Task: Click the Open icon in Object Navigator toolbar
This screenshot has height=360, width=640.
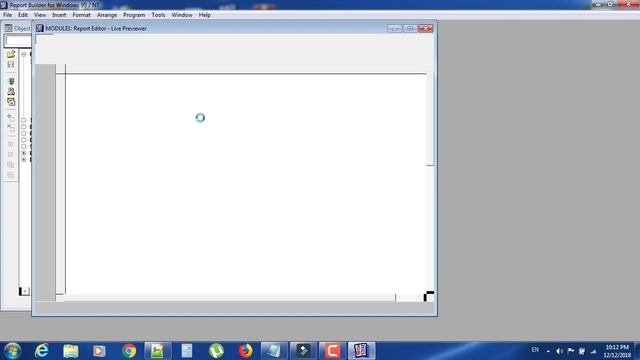Action: 11,54
